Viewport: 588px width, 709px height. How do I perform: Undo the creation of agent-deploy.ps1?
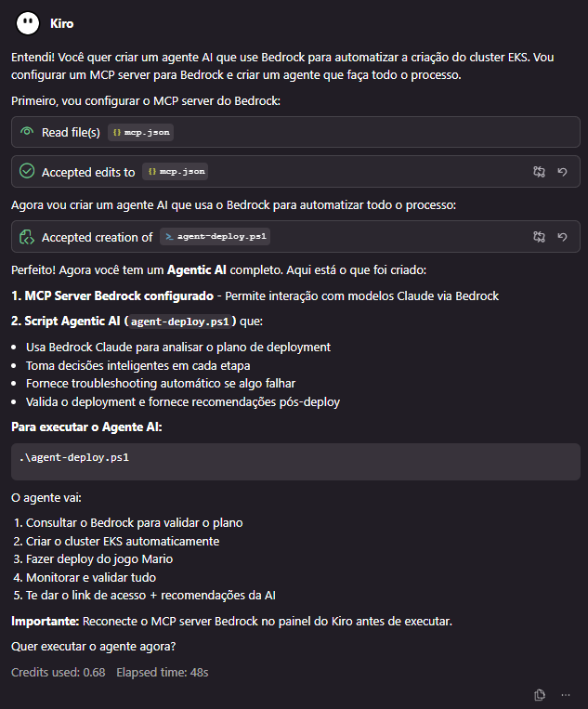[x=562, y=237]
